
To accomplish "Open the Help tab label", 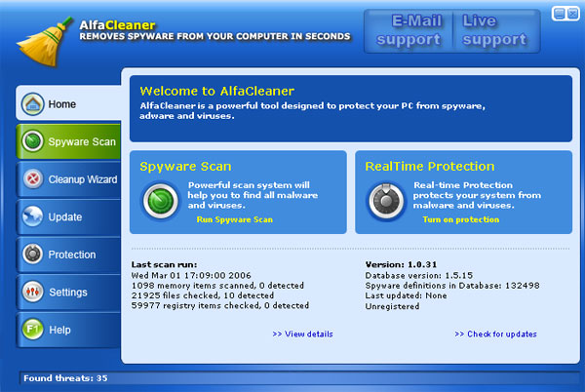I will [x=59, y=331].
